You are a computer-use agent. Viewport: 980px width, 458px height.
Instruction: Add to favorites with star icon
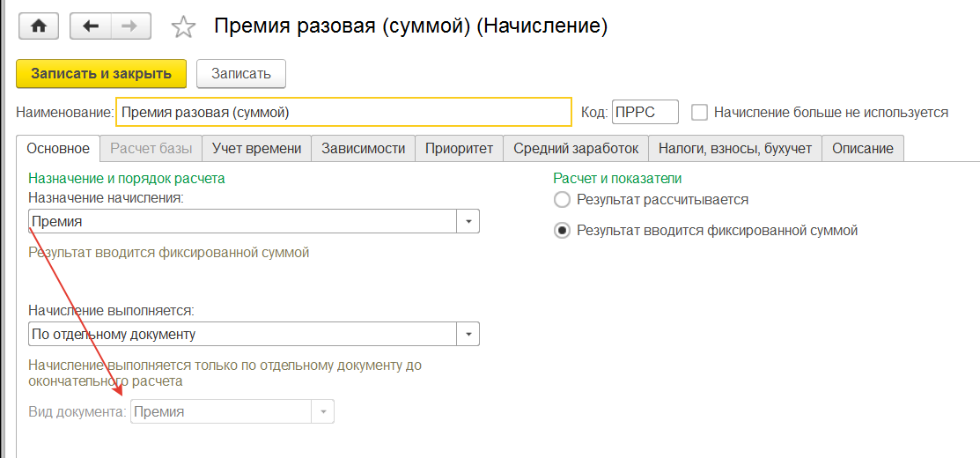coord(183,27)
